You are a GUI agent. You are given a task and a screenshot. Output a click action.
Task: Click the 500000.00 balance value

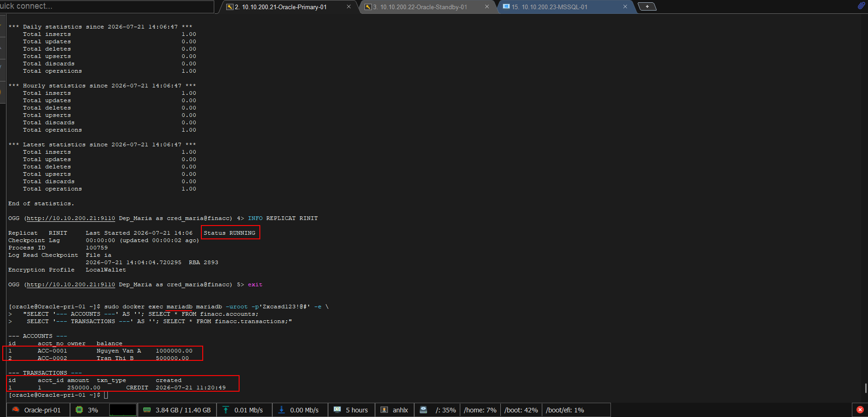[x=172, y=358]
